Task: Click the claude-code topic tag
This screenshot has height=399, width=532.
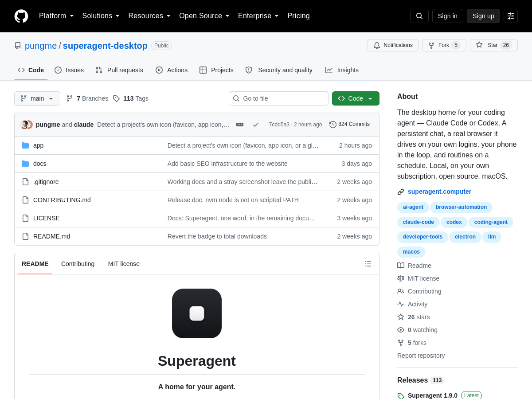Action: (x=419, y=222)
